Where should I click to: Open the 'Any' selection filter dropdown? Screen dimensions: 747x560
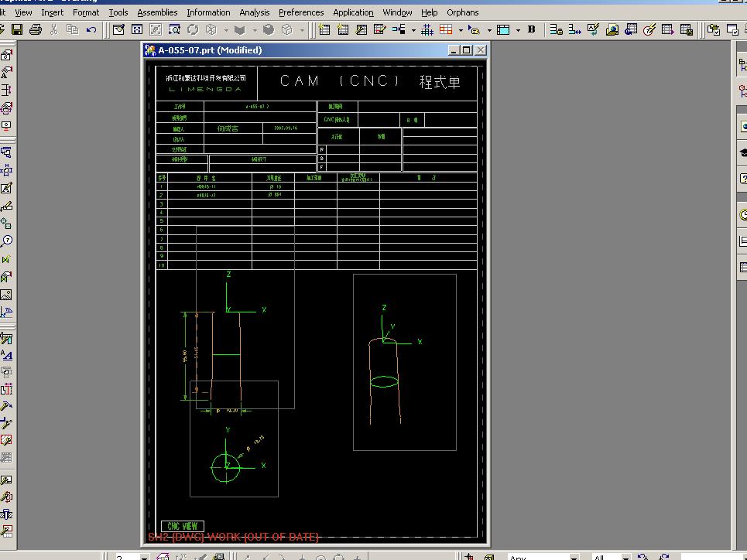[x=574, y=557]
